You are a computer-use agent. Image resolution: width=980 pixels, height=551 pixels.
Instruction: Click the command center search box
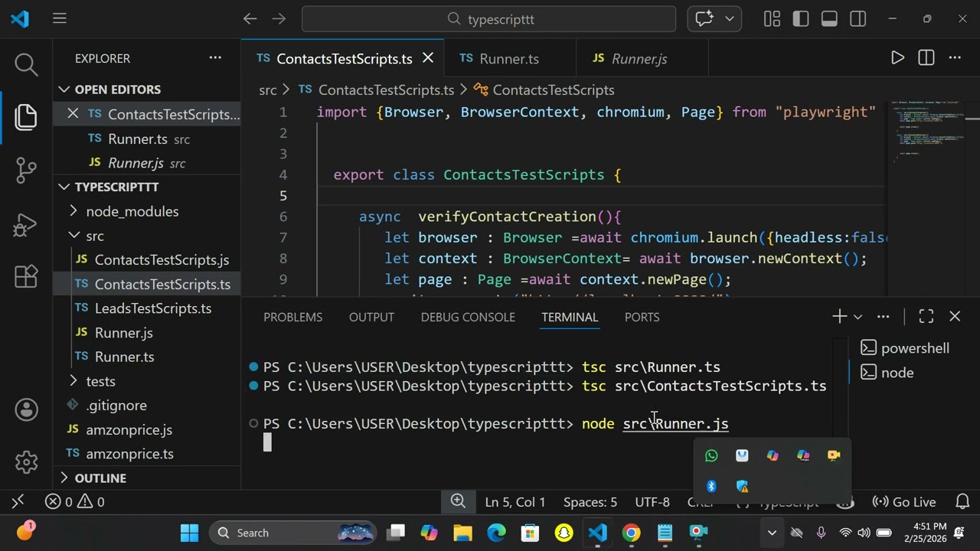pyautogui.click(x=489, y=19)
